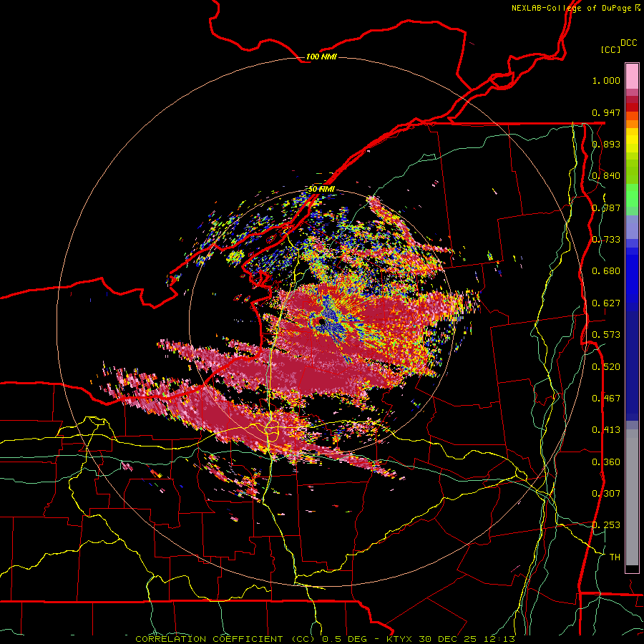Select the 0.307 color scale value
Image resolution: width=644 pixels, height=644 pixels.
click(x=606, y=494)
